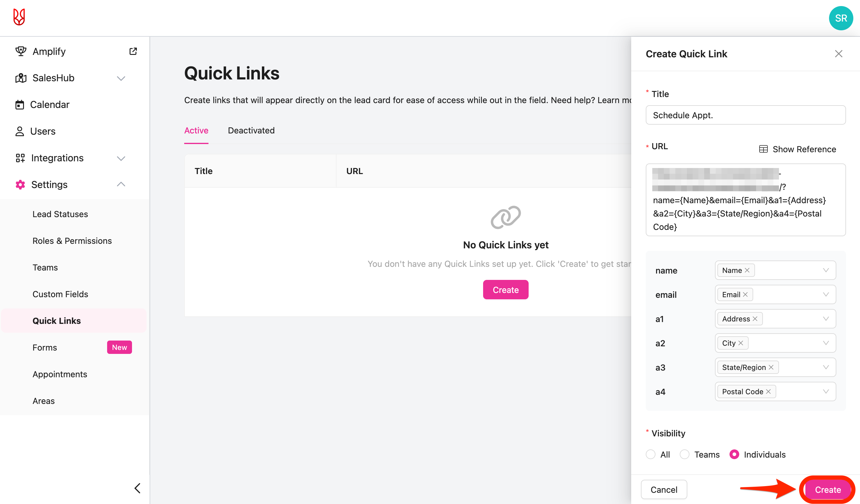Click the Settings gear icon

click(x=20, y=184)
